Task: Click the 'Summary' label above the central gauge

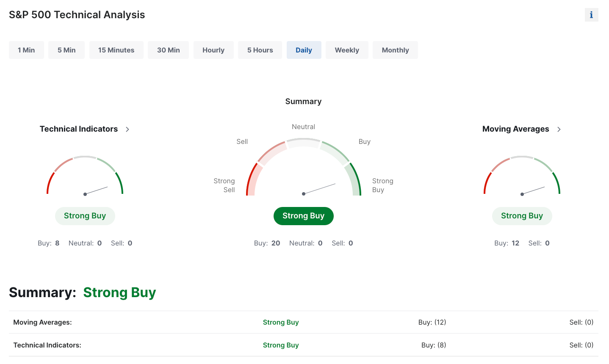Action: click(x=304, y=102)
